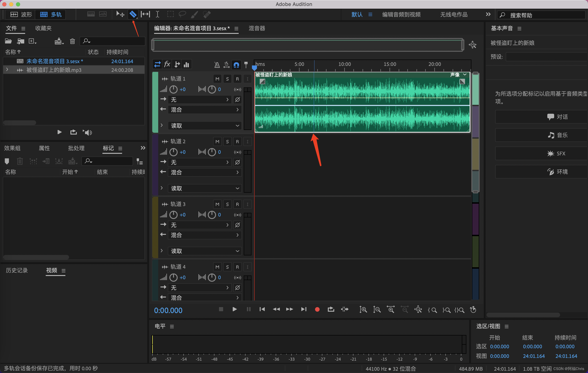Click 轨道 1 volume knob
This screenshot has height=373, width=588.
173,89
